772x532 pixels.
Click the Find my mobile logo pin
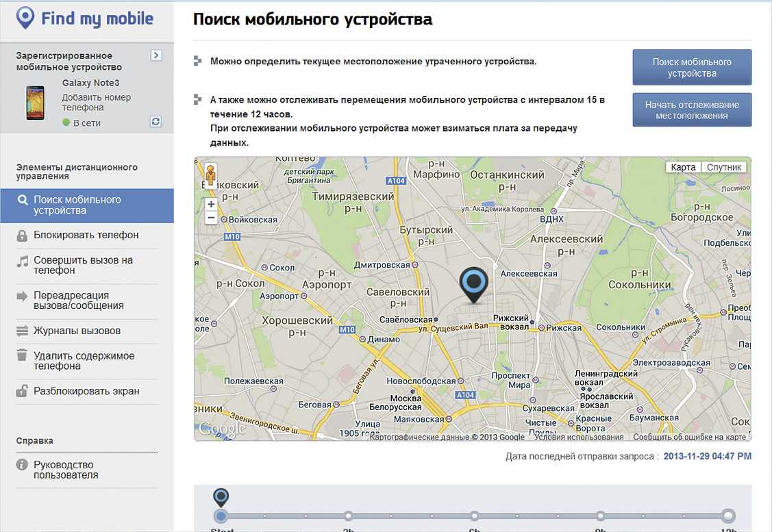point(25,18)
